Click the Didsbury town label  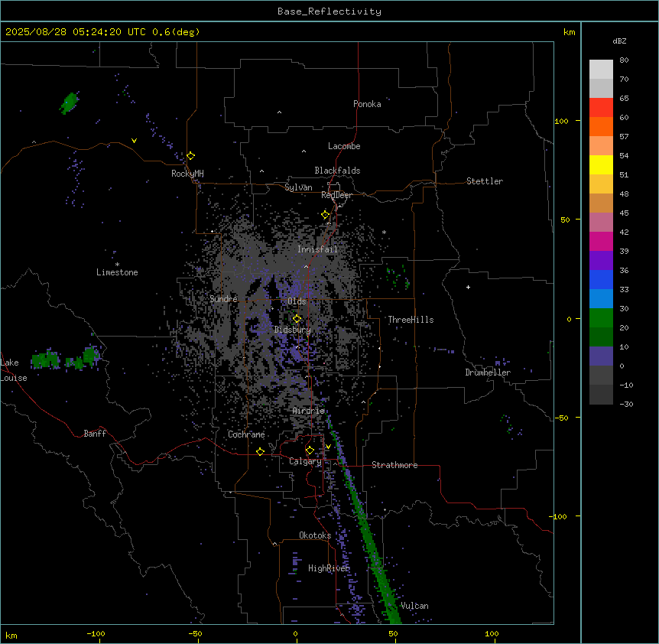coord(293,330)
